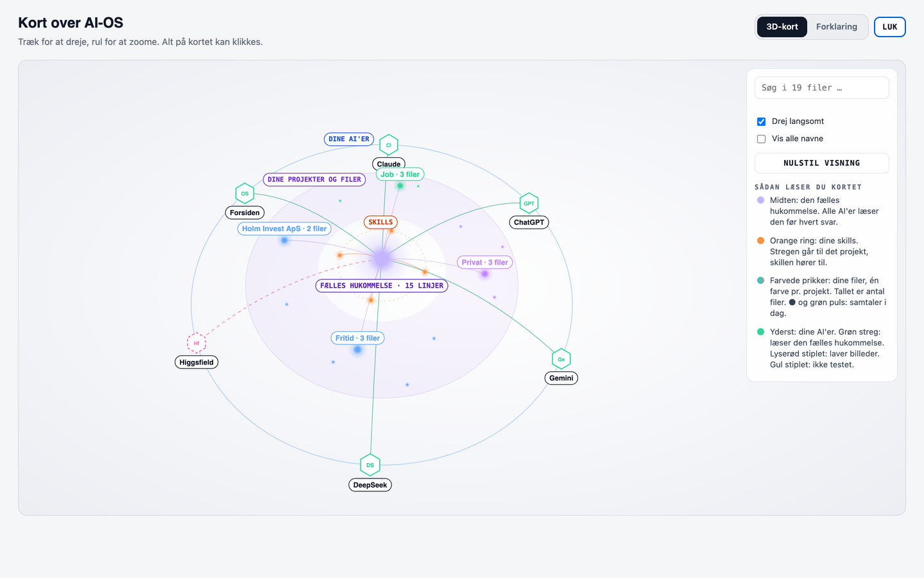Click the Claude hexagon node icon
Viewport: 924px width, 578px height.
pos(388,145)
